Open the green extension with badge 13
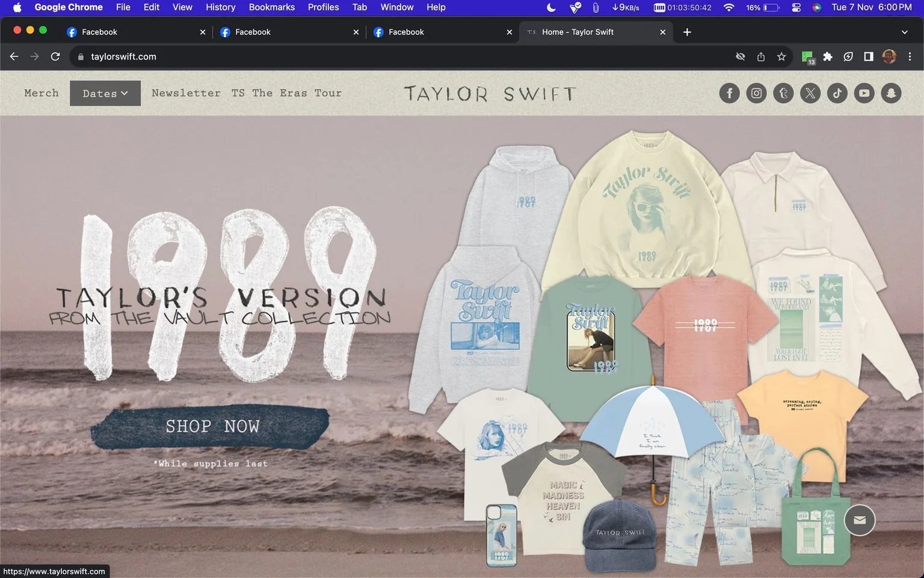This screenshot has width=924, height=578. coord(808,57)
